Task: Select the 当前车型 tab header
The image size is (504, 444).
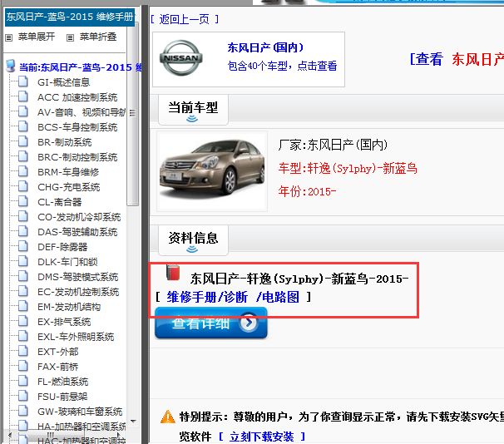Action: tap(193, 109)
